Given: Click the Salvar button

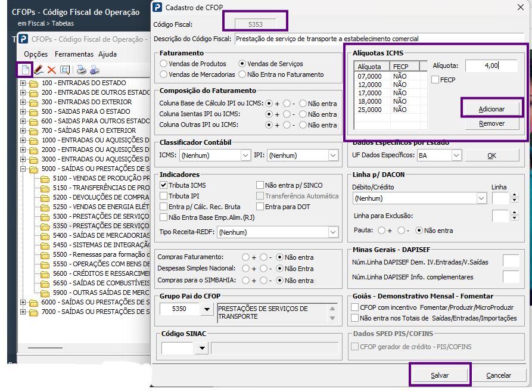Looking at the screenshot, I should (x=440, y=375).
